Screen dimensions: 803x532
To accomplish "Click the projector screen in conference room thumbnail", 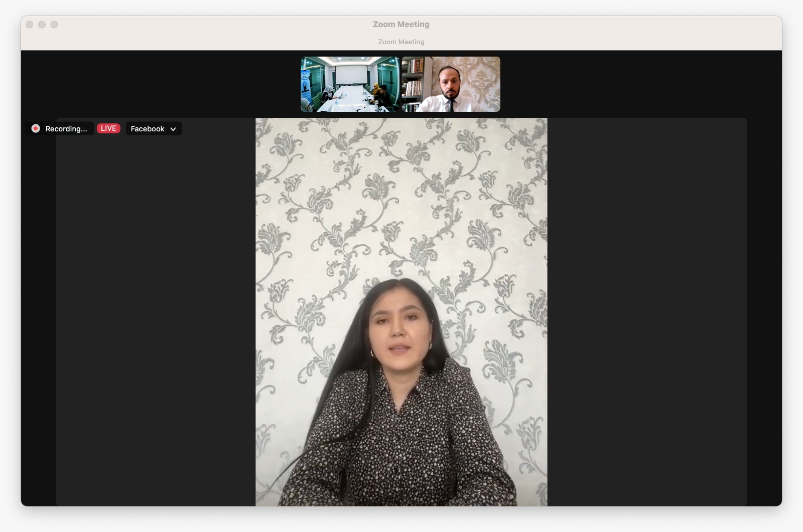I will point(350,75).
